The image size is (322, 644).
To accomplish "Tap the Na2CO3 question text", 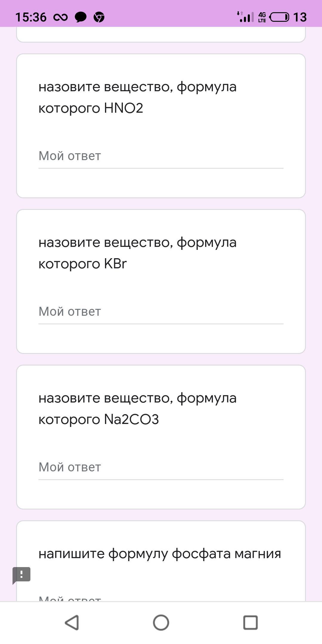I will 137,408.
